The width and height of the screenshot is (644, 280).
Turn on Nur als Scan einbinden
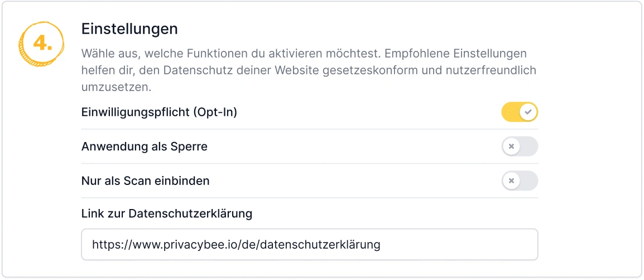520,181
